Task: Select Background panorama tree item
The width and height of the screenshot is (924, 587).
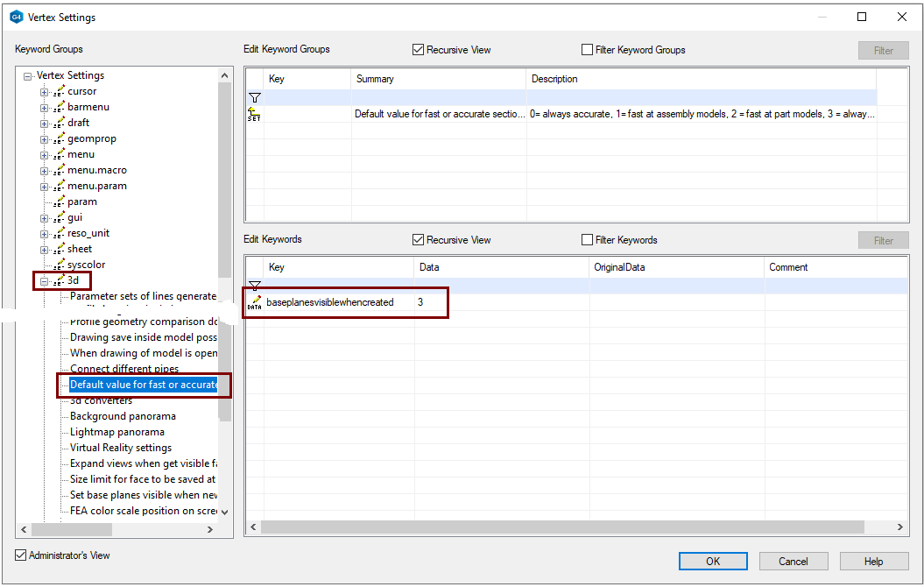Action: [123, 416]
